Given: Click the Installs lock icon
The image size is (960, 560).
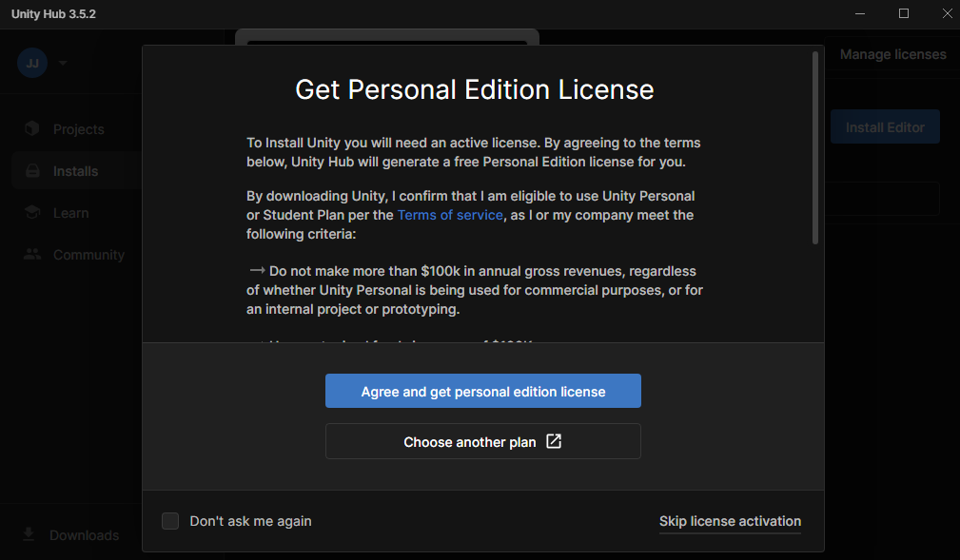Looking at the screenshot, I should (x=32, y=171).
